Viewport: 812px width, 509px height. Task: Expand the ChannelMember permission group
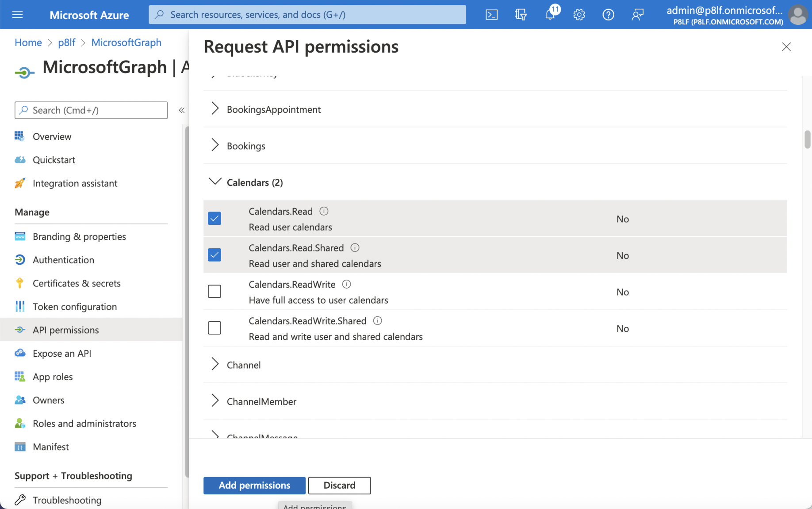(x=215, y=401)
